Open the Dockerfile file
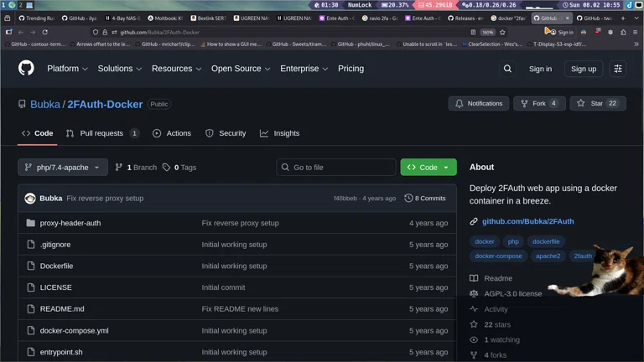 click(56, 266)
